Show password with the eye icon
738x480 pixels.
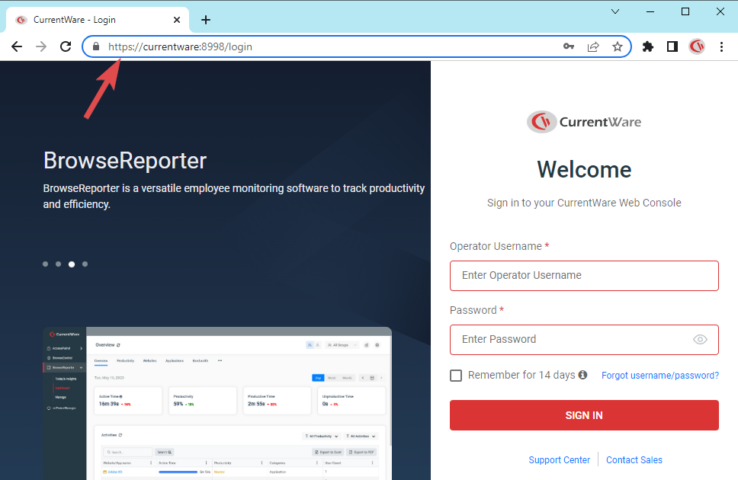pos(700,339)
